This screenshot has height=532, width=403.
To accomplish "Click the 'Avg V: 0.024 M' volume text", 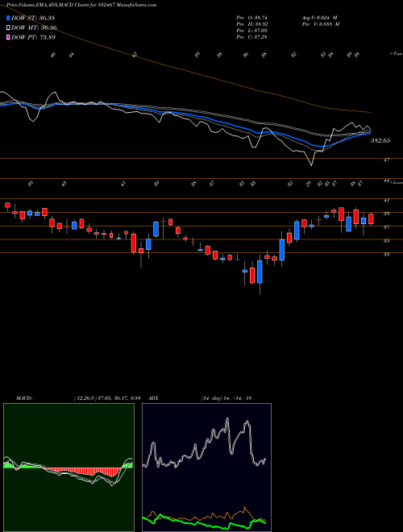I will pos(319,18).
